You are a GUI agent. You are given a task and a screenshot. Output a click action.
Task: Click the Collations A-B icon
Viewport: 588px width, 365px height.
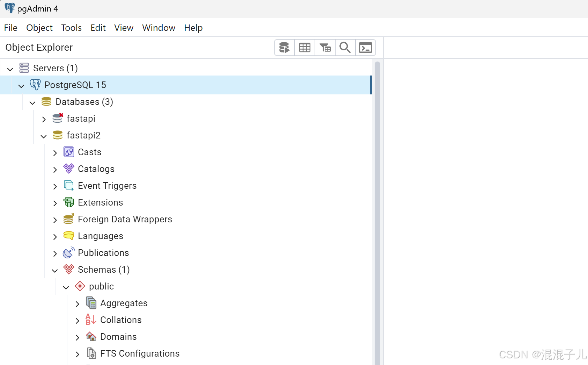click(91, 320)
